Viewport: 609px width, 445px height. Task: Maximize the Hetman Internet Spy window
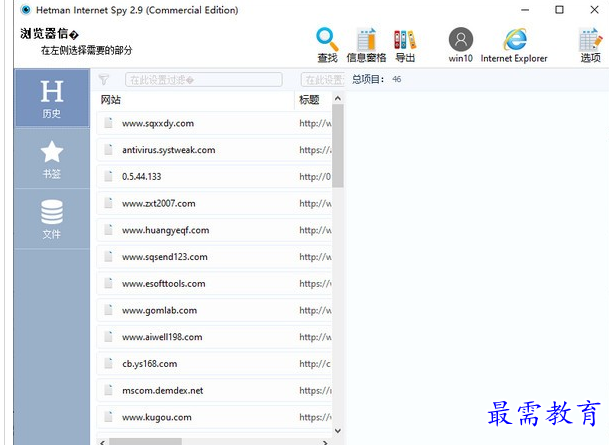click(559, 10)
